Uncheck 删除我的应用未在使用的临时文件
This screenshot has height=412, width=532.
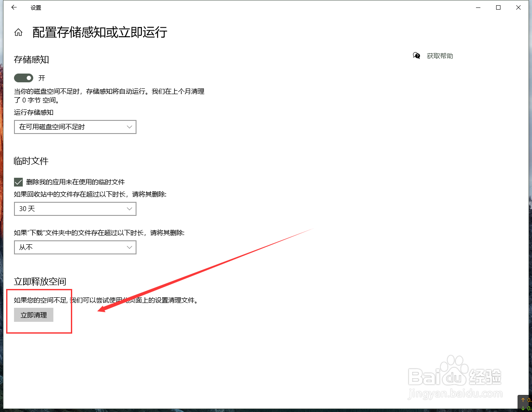18,182
